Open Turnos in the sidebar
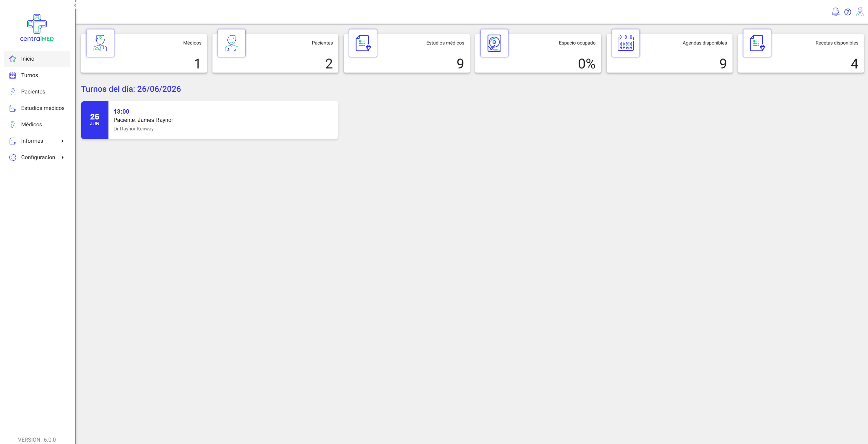The height and width of the screenshot is (444, 868). coord(37,75)
